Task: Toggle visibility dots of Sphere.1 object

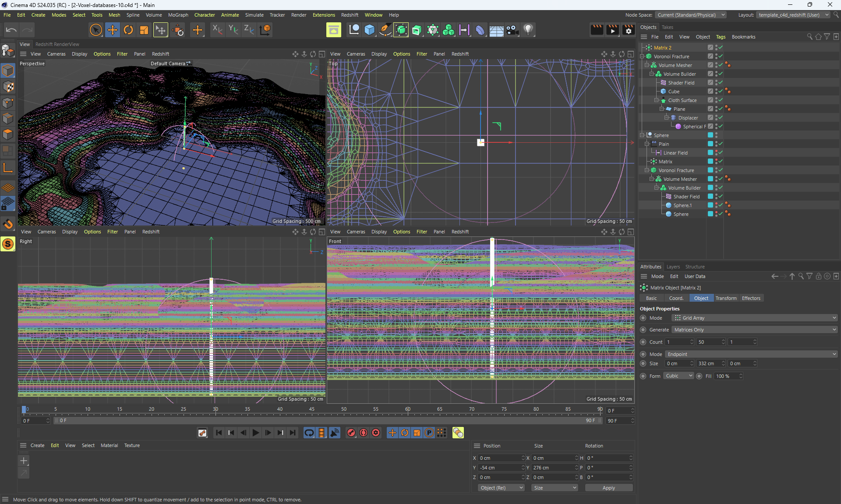Action: click(716, 205)
